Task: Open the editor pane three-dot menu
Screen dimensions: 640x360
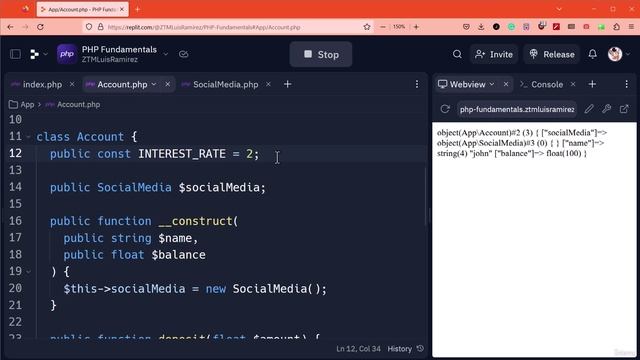Action: tap(417, 84)
